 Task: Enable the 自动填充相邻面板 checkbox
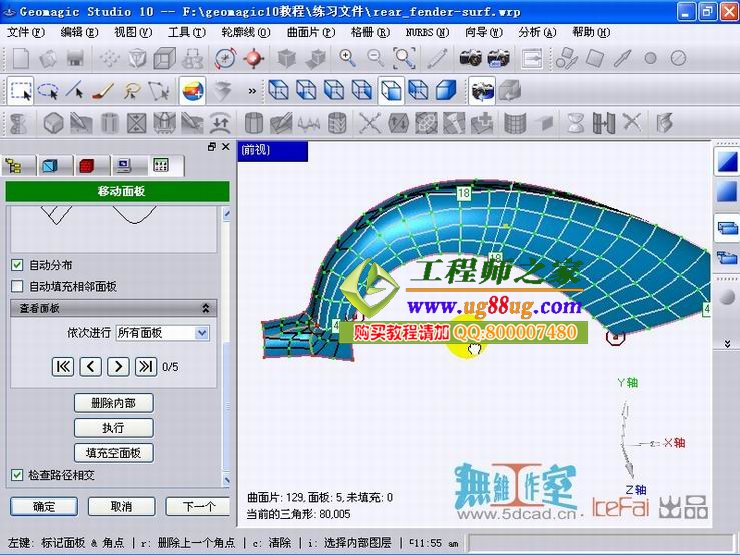click(x=17, y=286)
